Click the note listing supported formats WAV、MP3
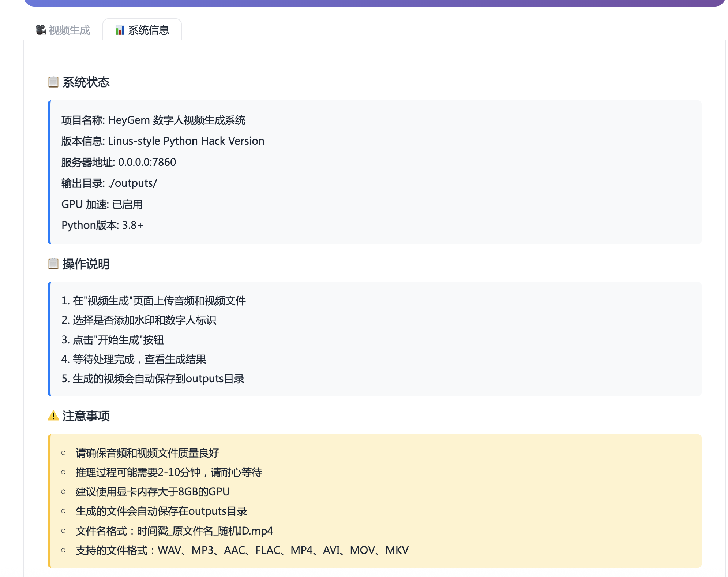 [242, 550]
